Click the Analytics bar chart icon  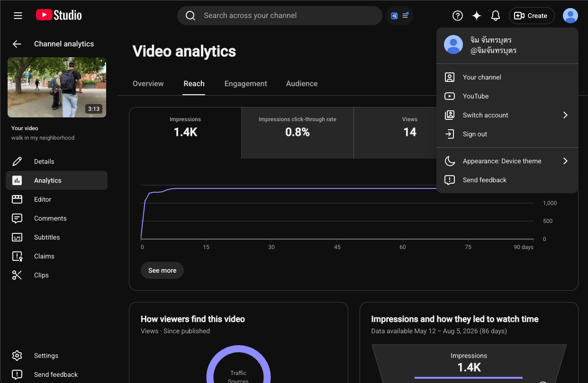point(17,180)
